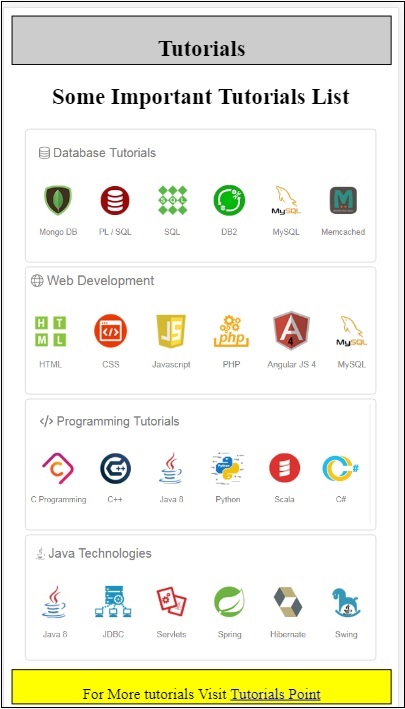405x709 pixels.
Task: Click Java 8 icon in Programming Tutorials
Action: pyautogui.click(x=171, y=468)
